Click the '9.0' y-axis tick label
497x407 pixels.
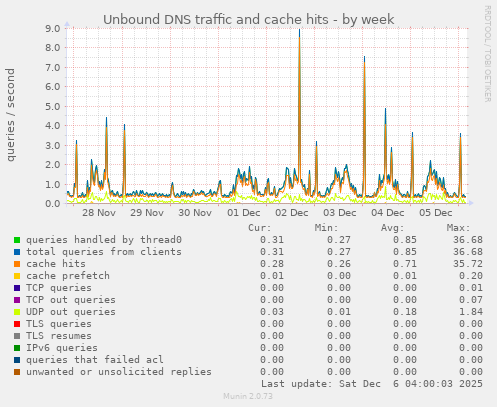(x=52, y=28)
